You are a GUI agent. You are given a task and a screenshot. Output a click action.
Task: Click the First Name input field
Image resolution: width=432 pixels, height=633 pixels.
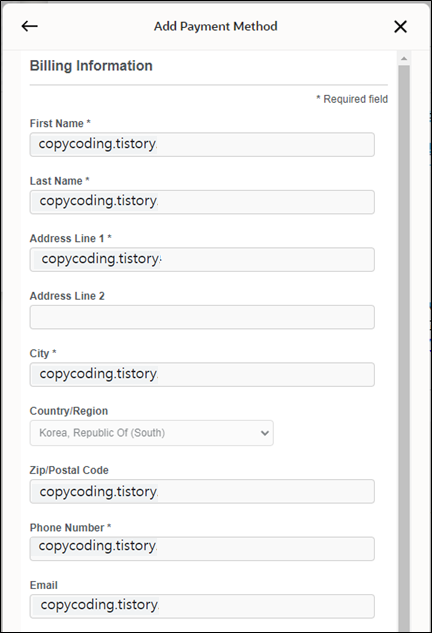(202, 145)
